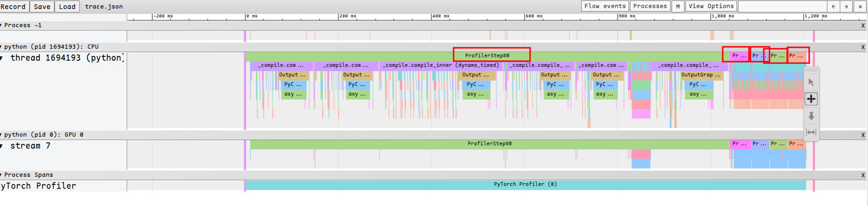Screen dimensions: 868x206
Task: Select the timing horizontal-range tool
Action: [x=811, y=132]
